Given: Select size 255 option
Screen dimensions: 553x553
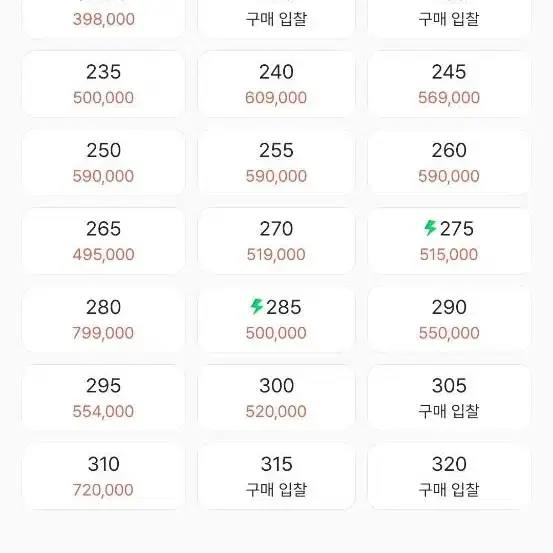Looking at the screenshot, I should [276, 162].
